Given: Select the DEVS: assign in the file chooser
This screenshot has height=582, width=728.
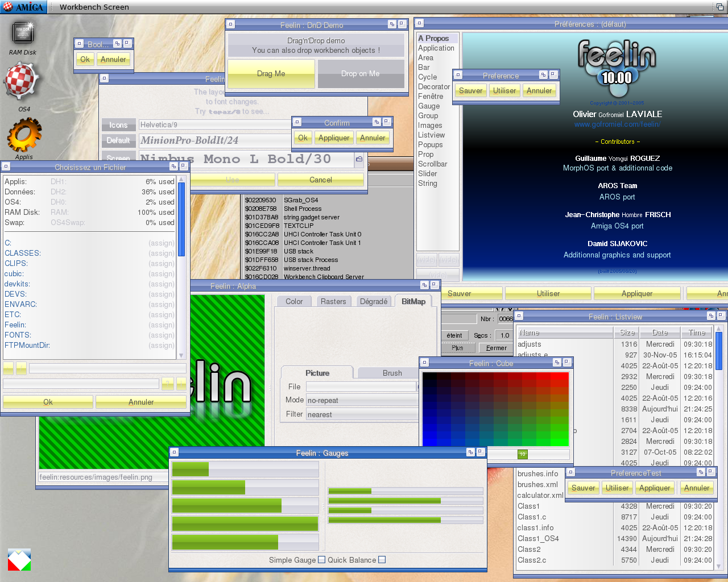Looking at the screenshot, I should click(90, 294).
